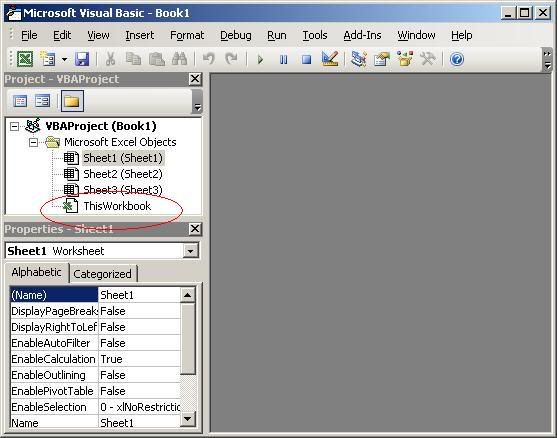This screenshot has width=557, height=438.
Task: Switch to the Categorized tab
Action: click(102, 274)
